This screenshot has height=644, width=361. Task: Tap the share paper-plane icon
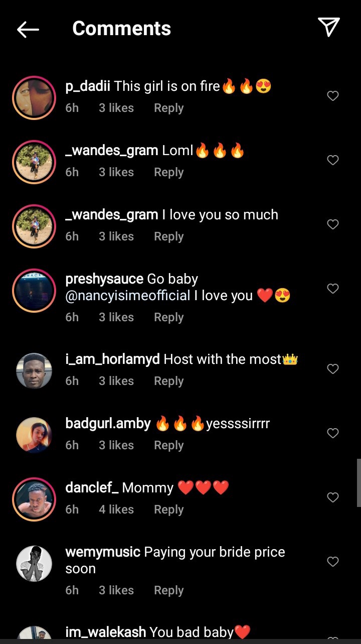point(329,27)
